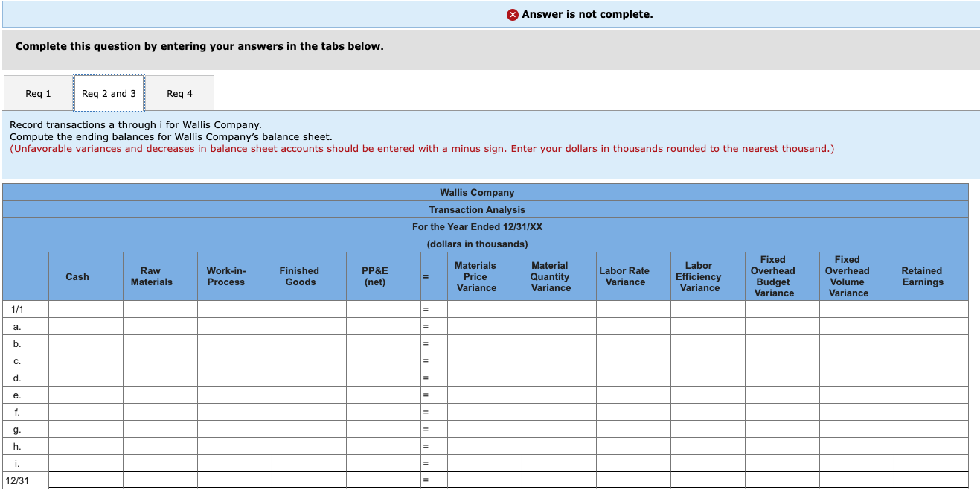Select the Cash cell in row 12/31
Image resolution: width=980 pixels, height=496 pixels.
pyautogui.click(x=86, y=480)
